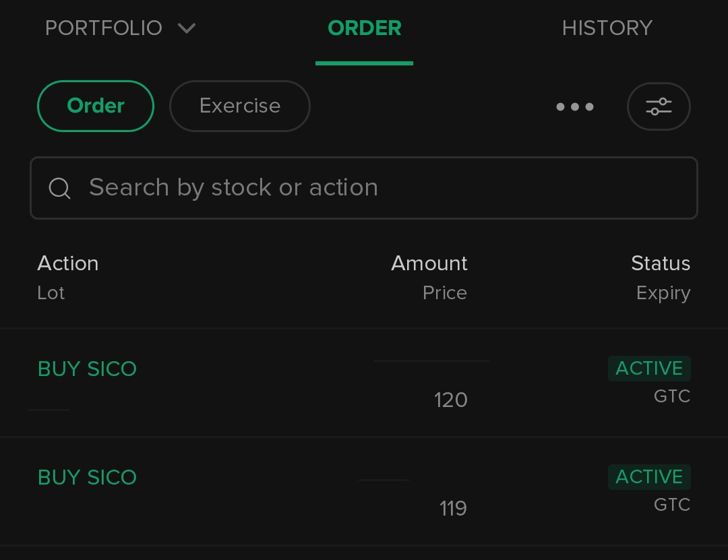This screenshot has height=560, width=728.
Task: Switch to the HISTORY tab
Action: (607, 28)
